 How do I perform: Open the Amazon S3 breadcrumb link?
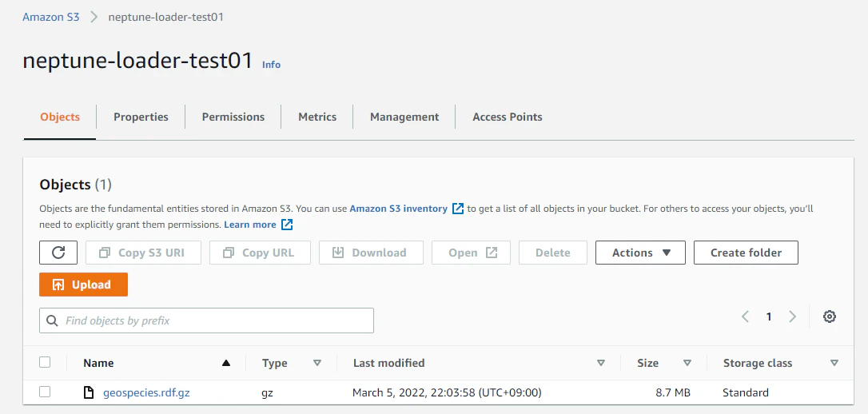[51, 17]
